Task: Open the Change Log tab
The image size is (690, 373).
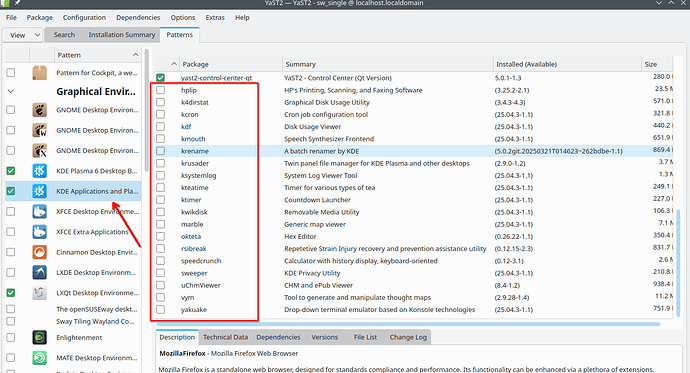Action: pyautogui.click(x=408, y=337)
